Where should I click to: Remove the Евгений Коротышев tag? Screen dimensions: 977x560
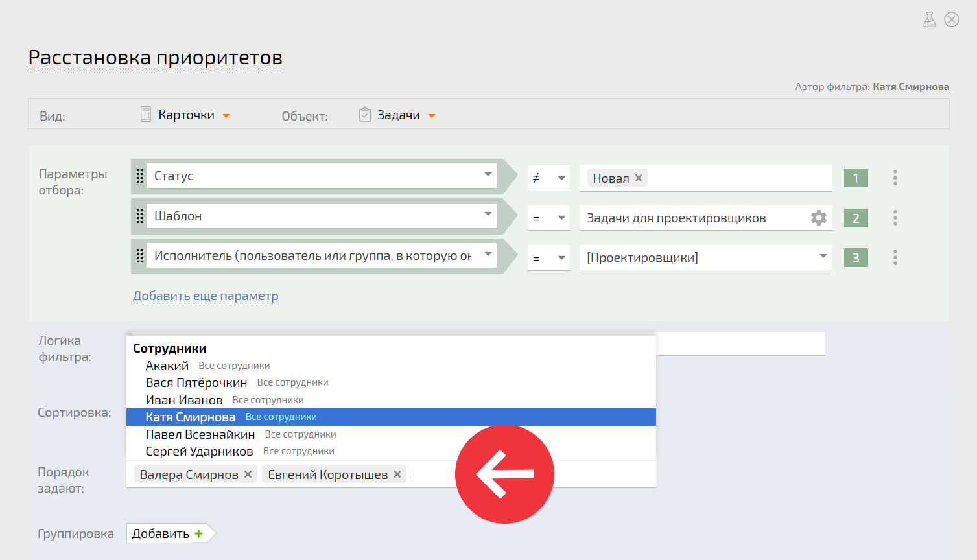pyautogui.click(x=397, y=474)
